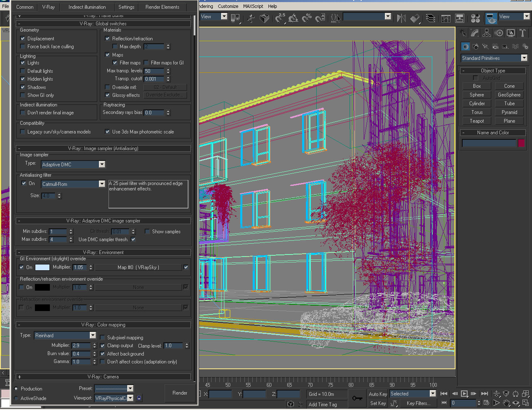Play the animation
Image resolution: width=532 pixels, height=410 pixels.
(x=464, y=394)
